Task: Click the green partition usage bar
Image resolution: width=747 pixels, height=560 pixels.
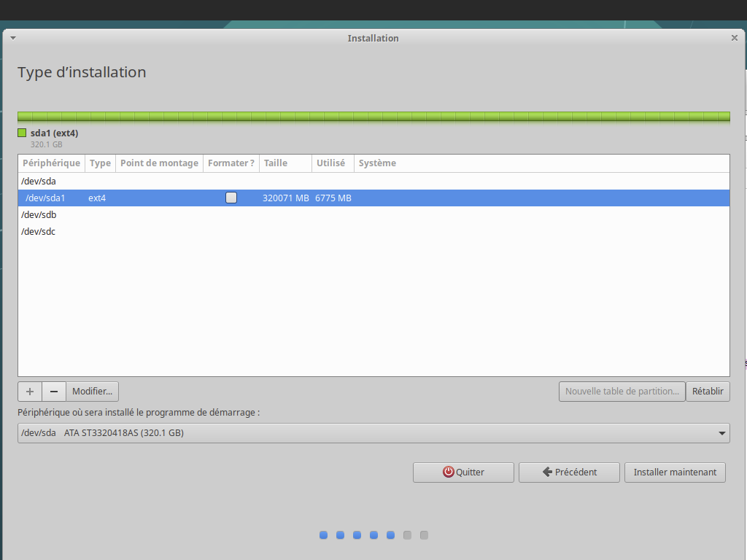Action: 373,117
